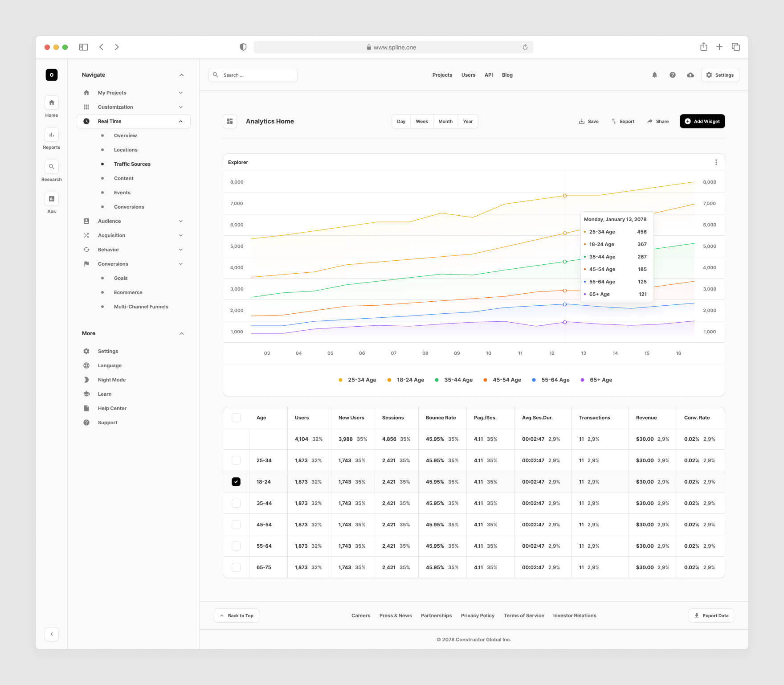Click the notifications bell icon
Viewport: 784px width, 685px height.
655,75
